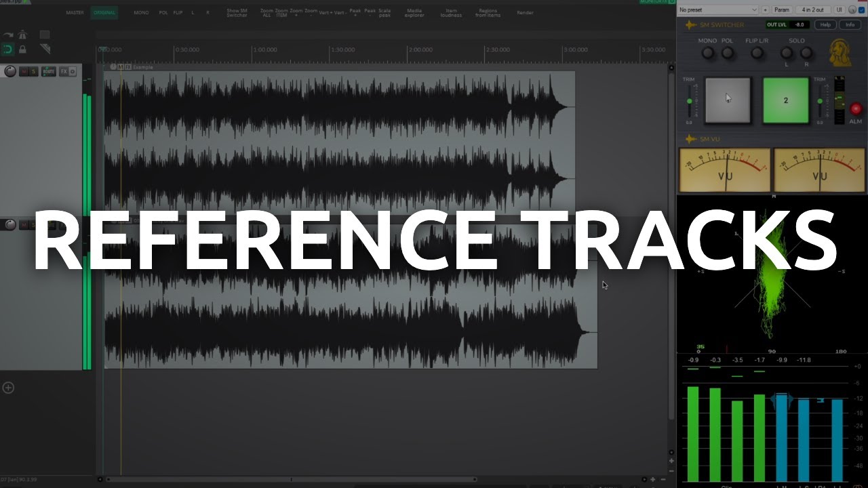Image resolution: width=868 pixels, height=488 pixels.
Task: Click the Zoom ALL toolbar button
Action: (x=267, y=13)
